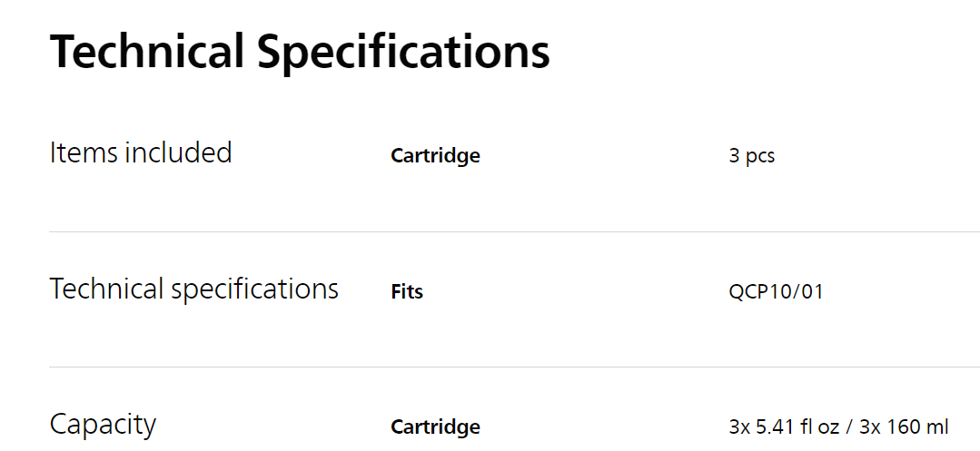This screenshot has height=451, width=980.
Task: Click the Cartridge label in Capacity row
Action: (x=435, y=426)
